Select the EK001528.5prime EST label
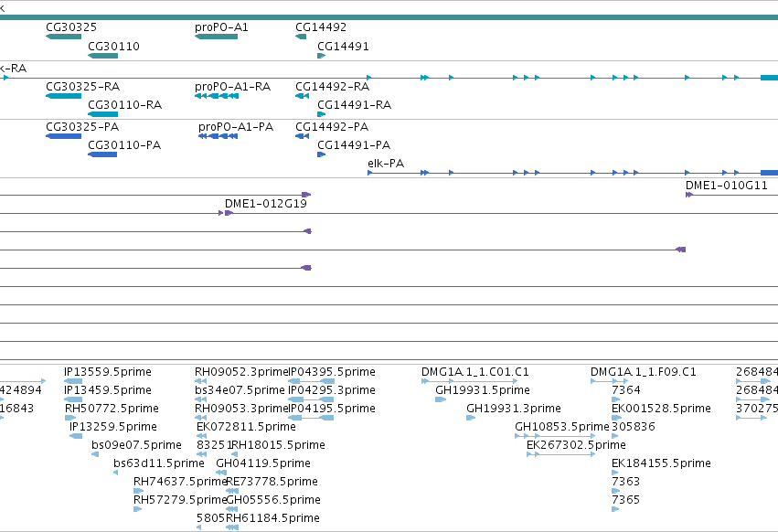 coord(661,409)
